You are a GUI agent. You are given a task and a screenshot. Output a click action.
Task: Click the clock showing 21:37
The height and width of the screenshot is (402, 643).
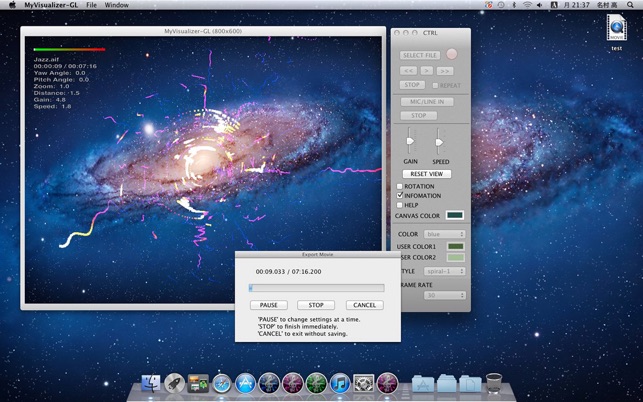pyautogui.click(x=577, y=5)
